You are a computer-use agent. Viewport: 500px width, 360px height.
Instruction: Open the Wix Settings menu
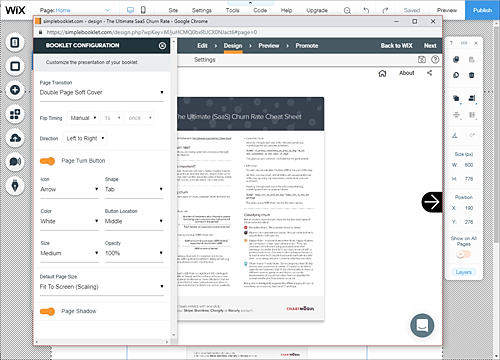pyautogui.click(x=202, y=10)
